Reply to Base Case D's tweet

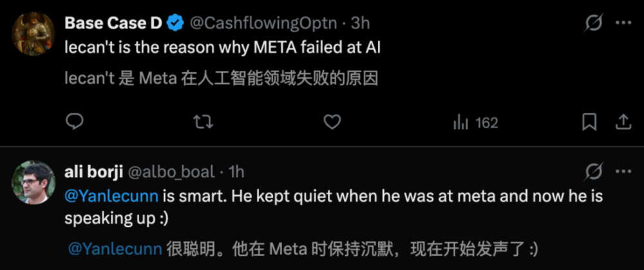pos(75,122)
